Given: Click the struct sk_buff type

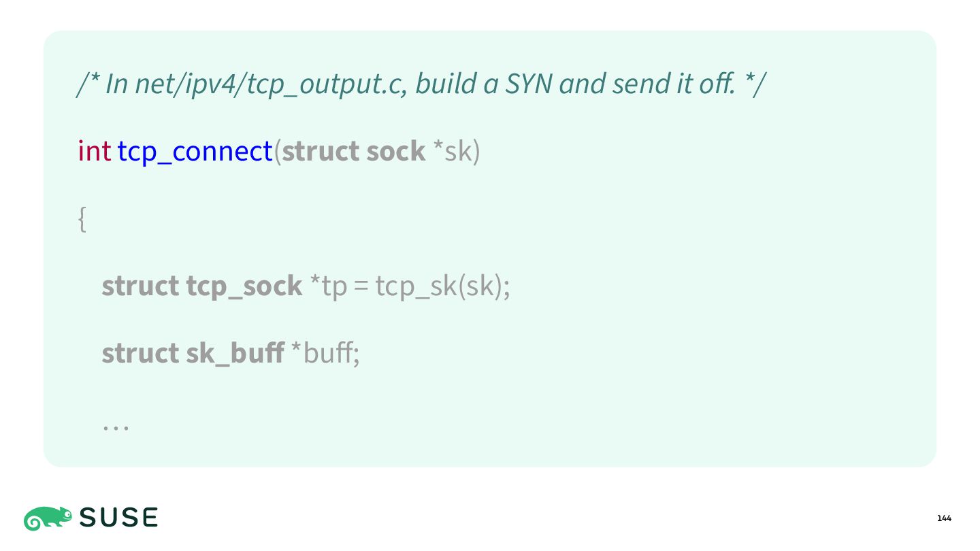Looking at the screenshot, I should [x=193, y=353].
